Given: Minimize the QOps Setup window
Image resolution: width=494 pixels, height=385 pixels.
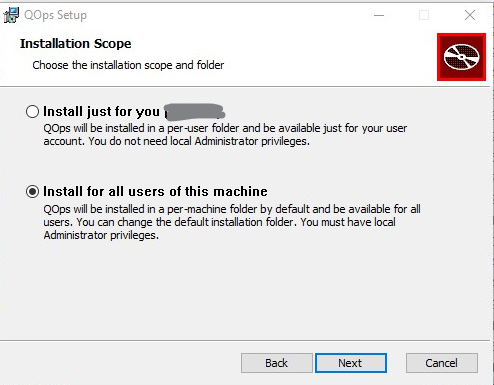Looking at the screenshot, I should 379,15.
